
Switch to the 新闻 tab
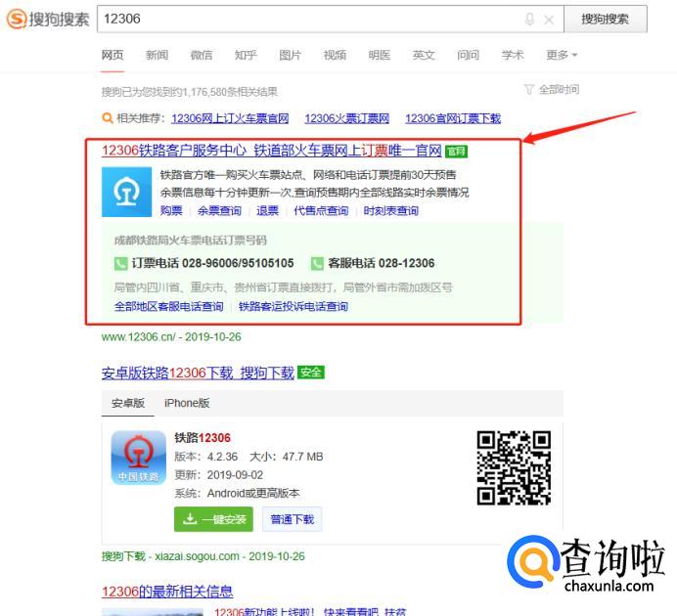(x=157, y=55)
